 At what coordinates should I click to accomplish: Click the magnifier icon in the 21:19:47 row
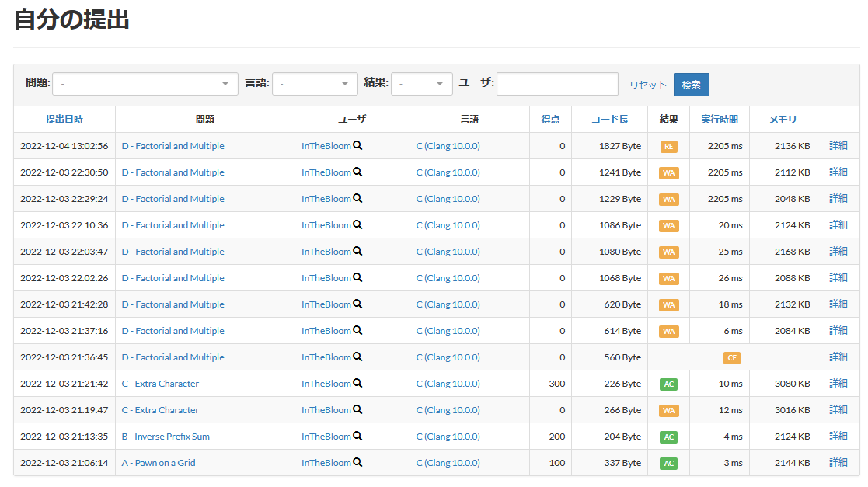click(x=357, y=409)
